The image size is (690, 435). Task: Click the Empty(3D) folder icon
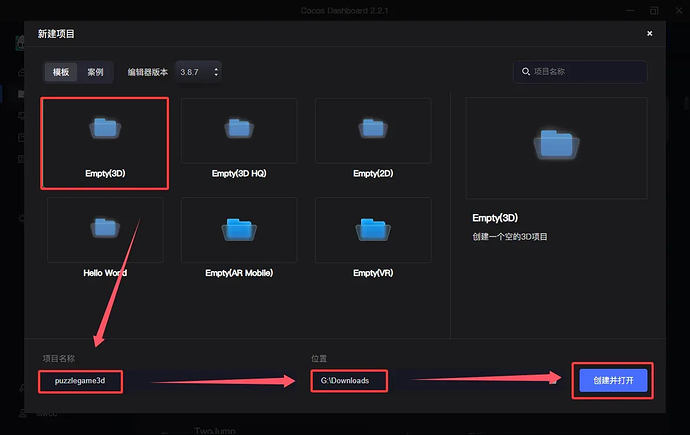tap(105, 128)
